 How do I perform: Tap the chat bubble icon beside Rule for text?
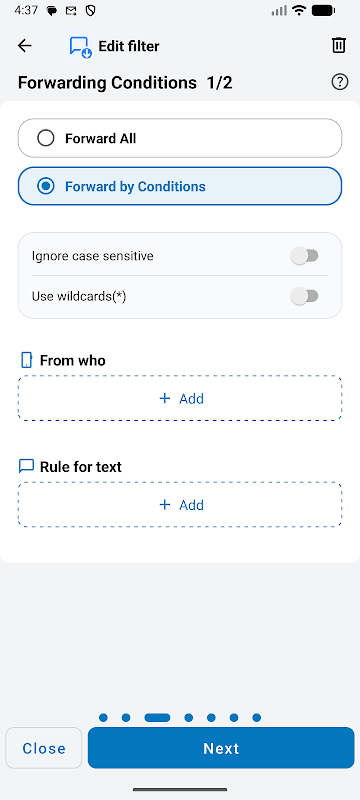point(26,466)
